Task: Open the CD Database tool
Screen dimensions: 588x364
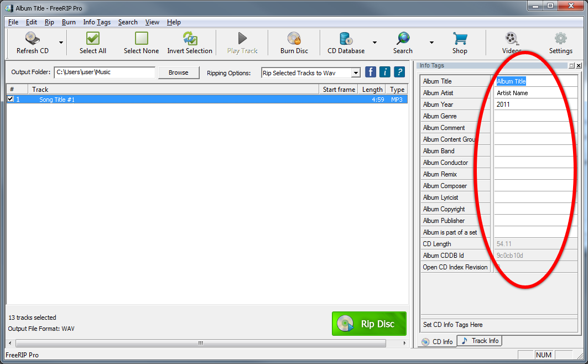Action: pyautogui.click(x=346, y=43)
